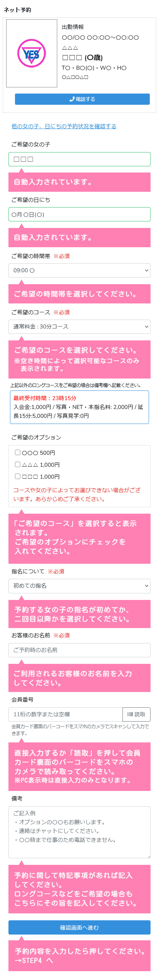The width and height of the screenshot is (159, 980).
Task: Open 他の女の子、日にちの予約状況を確認する link
Action: coord(64,126)
